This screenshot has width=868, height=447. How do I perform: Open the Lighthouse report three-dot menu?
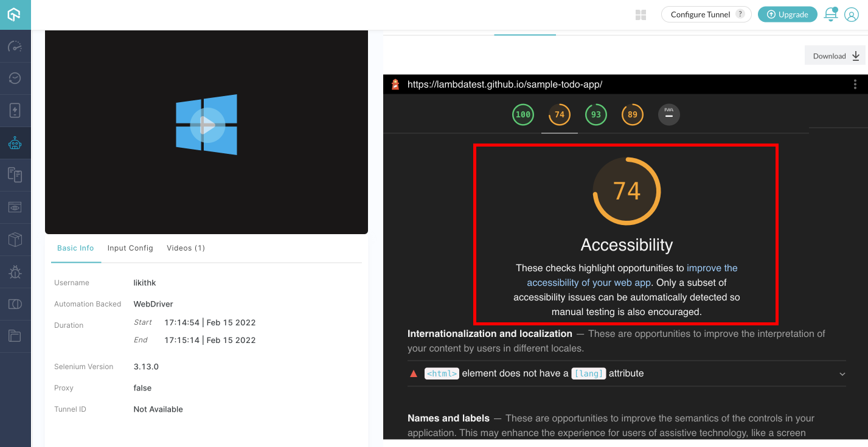coord(855,85)
